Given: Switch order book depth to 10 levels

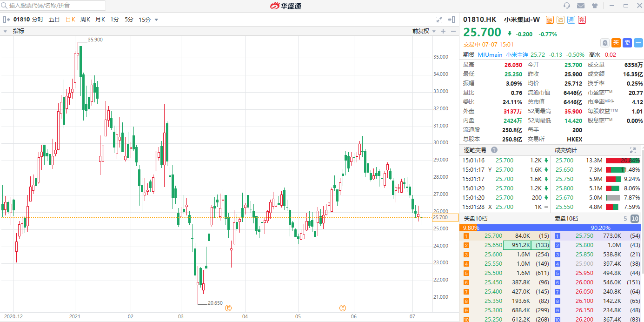Looking at the screenshot, I should [635, 219].
